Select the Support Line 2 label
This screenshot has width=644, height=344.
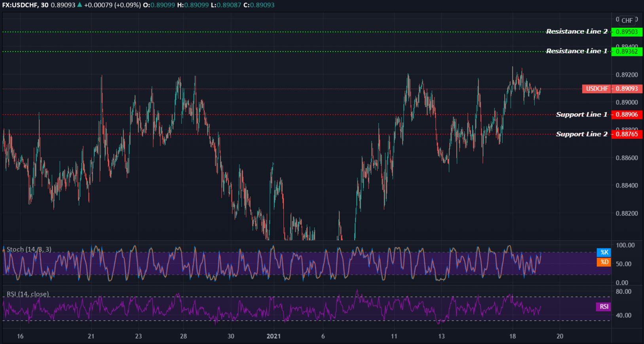[581, 134]
